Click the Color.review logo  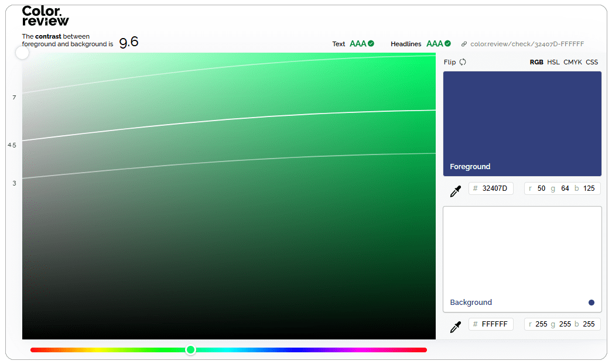45,16
